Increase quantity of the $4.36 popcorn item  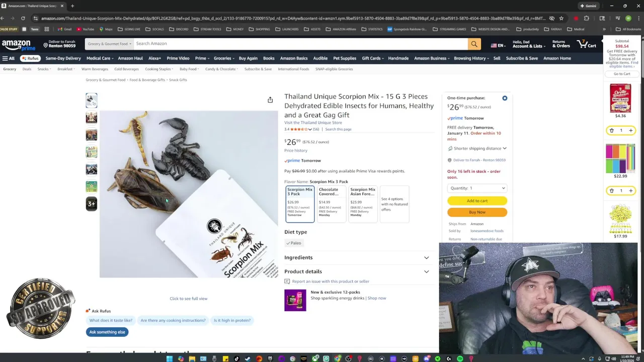pos(630,130)
